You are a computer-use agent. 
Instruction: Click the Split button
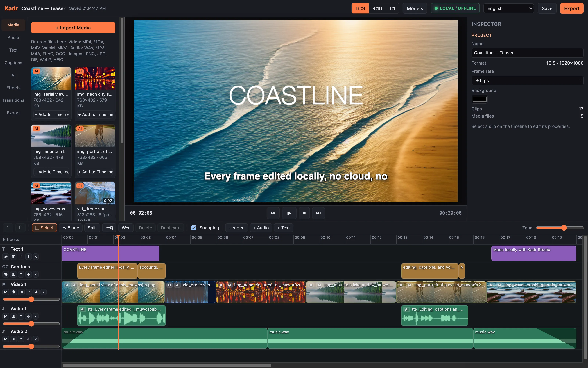tap(92, 228)
